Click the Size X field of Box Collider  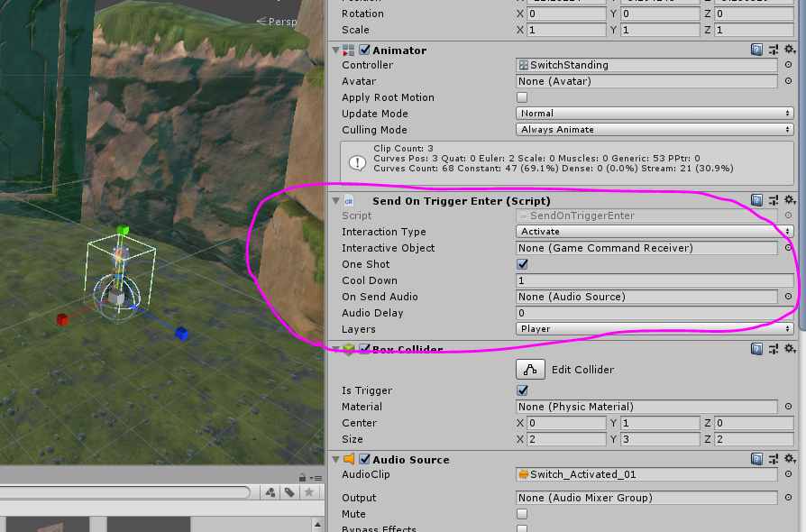(566, 439)
